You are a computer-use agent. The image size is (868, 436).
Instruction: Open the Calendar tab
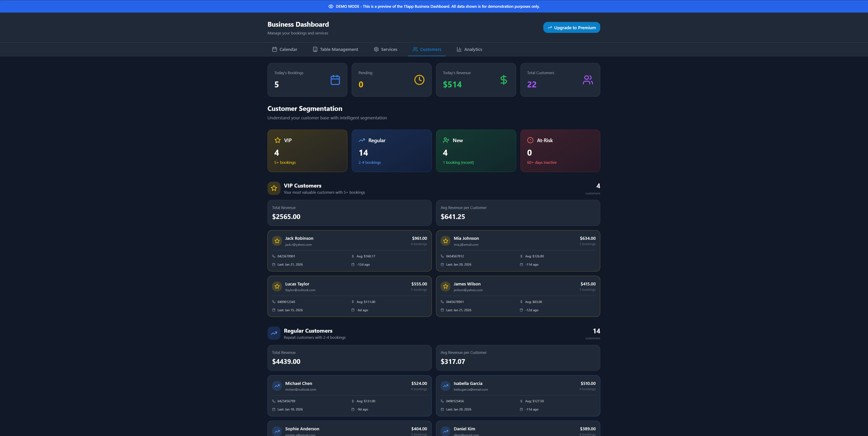point(284,49)
